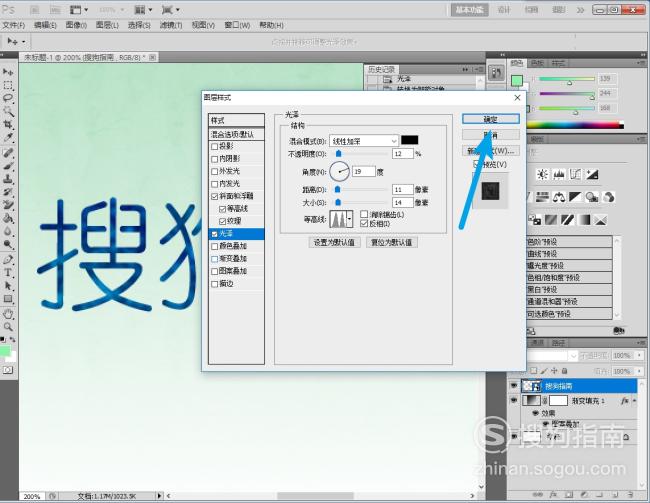Add a Curves adjustment
This screenshot has width=650, height=503.
click(x=575, y=174)
